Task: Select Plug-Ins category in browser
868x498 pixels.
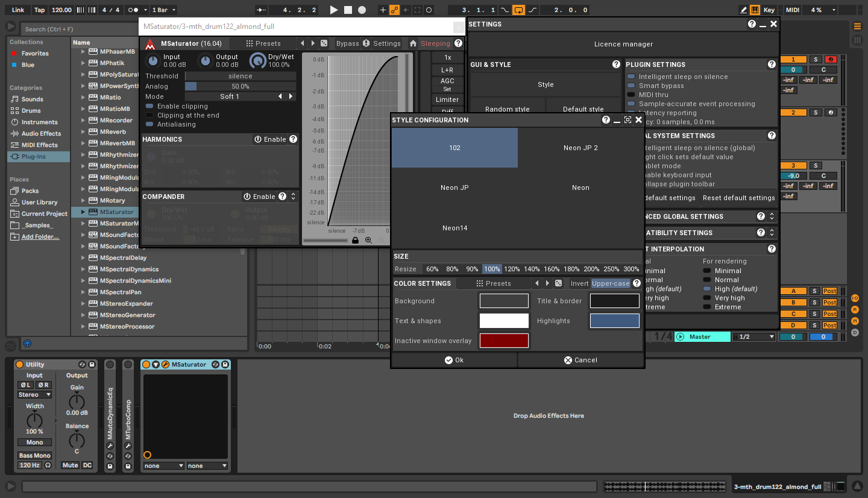Action: pos(39,157)
